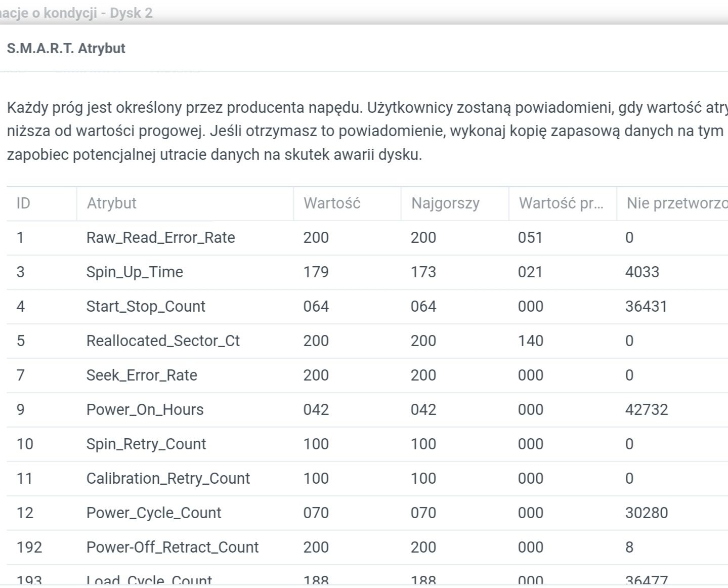The height and width of the screenshot is (588, 728).
Task: Select the Calibration_Retry_Count attribute
Action: pos(168,479)
